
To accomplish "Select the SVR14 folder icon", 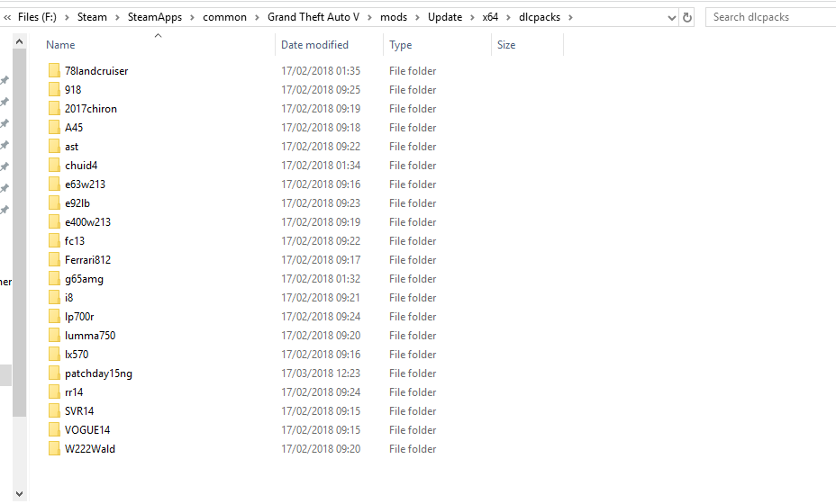I will click(54, 411).
